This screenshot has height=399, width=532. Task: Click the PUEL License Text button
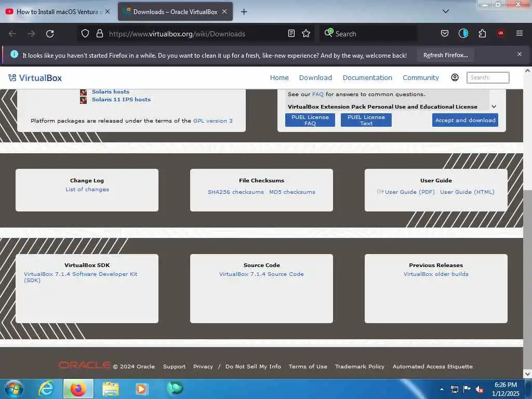[366, 120]
